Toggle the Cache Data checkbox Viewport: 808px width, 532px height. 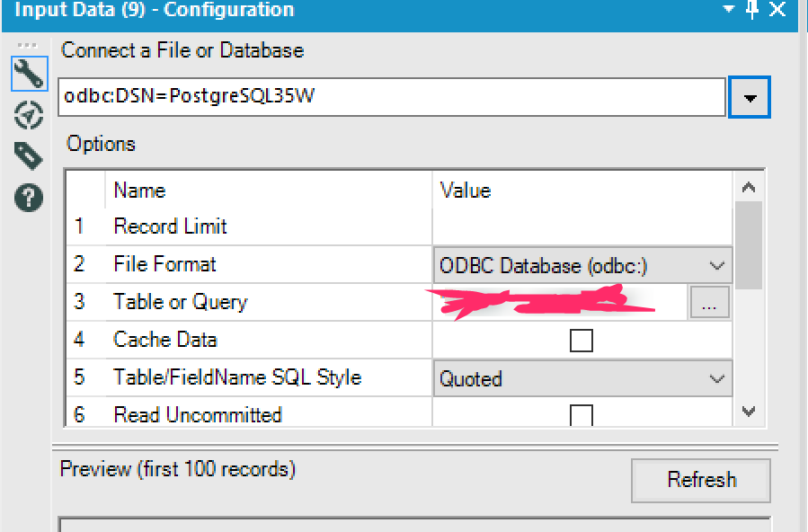pyautogui.click(x=582, y=341)
